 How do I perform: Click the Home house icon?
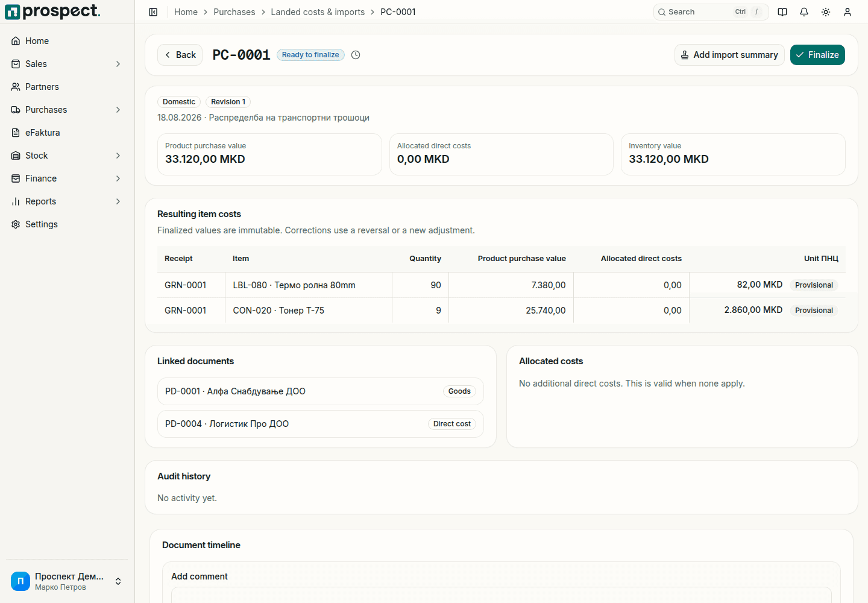pyautogui.click(x=16, y=41)
